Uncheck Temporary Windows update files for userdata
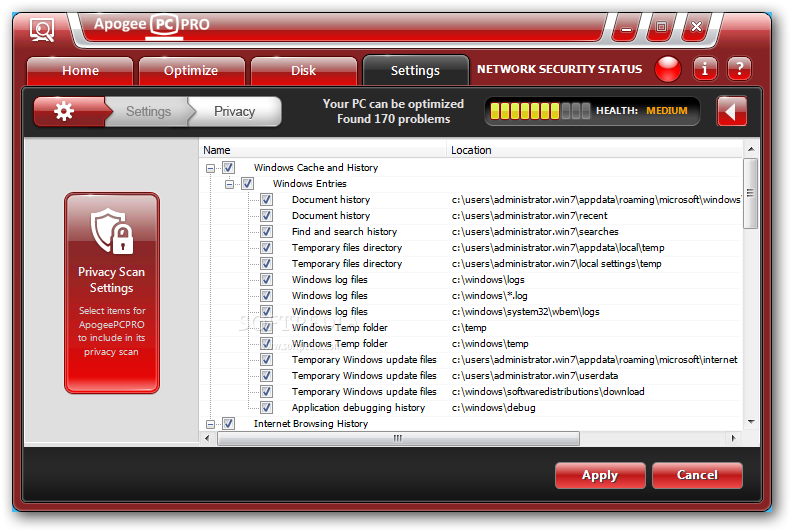792x532 pixels. tap(266, 375)
